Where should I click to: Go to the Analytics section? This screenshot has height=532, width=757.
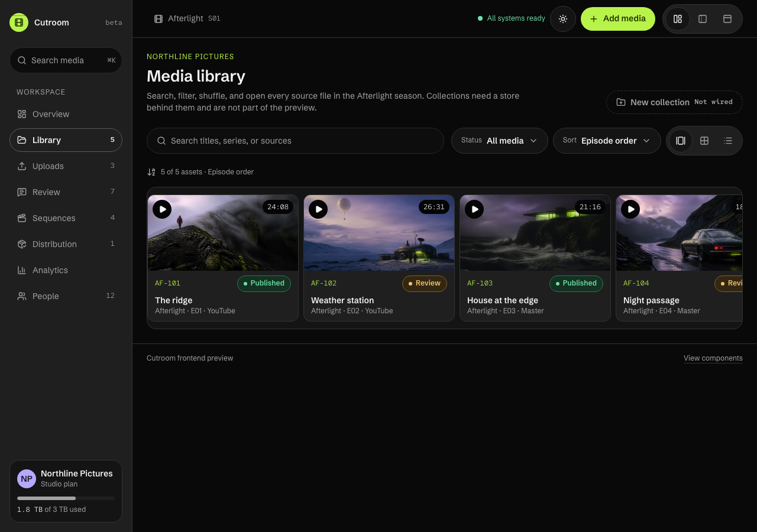(x=66, y=270)
